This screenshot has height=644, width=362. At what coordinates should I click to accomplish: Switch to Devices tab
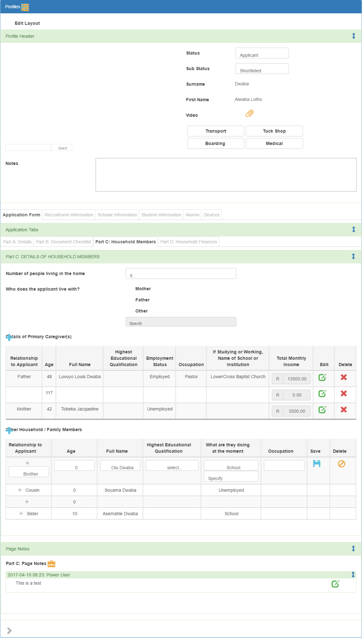pos(211,215)
